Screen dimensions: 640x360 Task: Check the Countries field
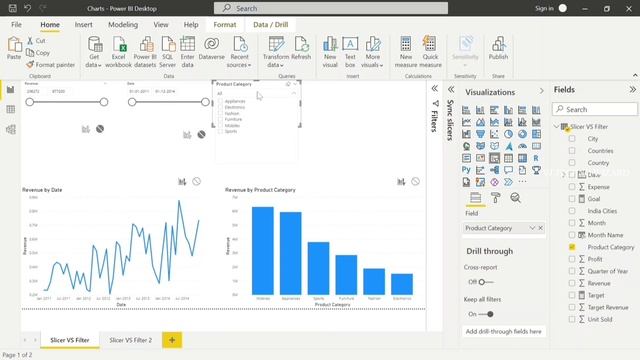(x=572, y=151)
